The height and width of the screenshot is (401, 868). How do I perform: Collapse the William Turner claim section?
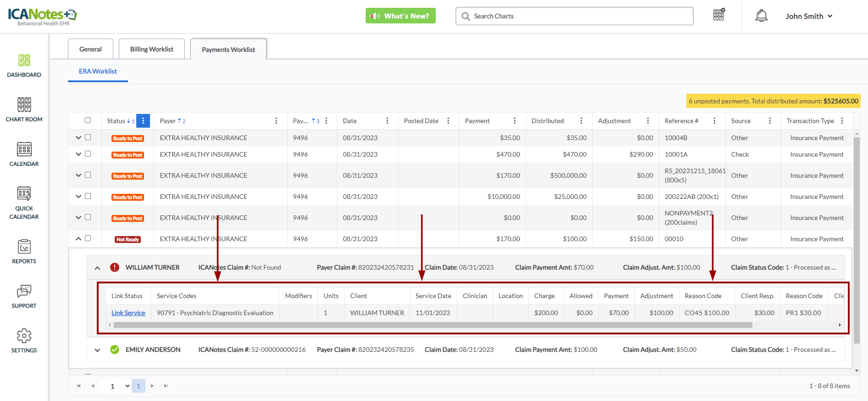97,268
